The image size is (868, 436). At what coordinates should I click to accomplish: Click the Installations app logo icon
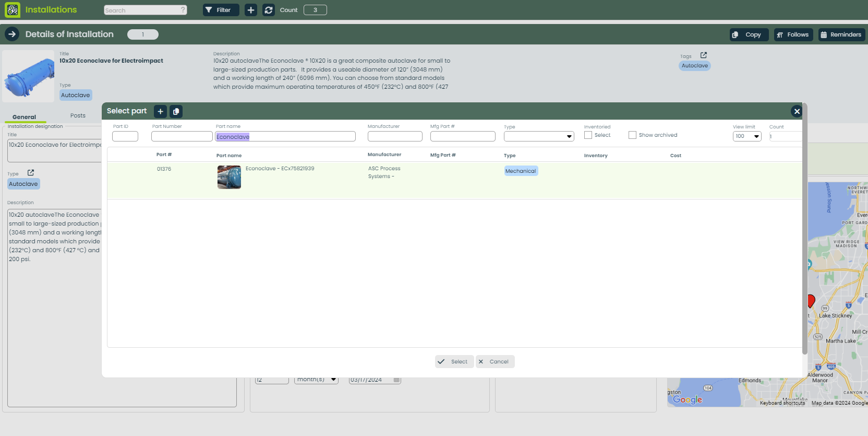tap(13, 10)
